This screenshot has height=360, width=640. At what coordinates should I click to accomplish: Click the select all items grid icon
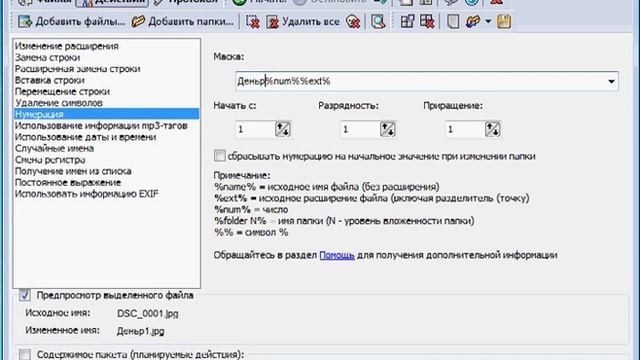click(407, 22)
